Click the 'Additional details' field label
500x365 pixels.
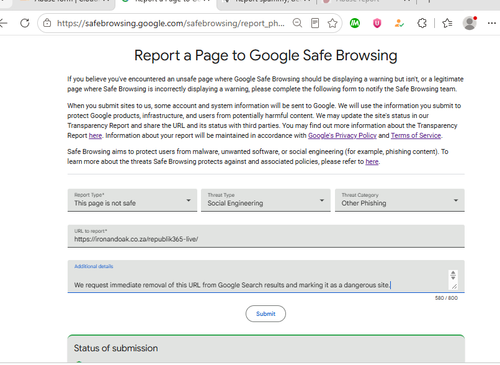94,266
